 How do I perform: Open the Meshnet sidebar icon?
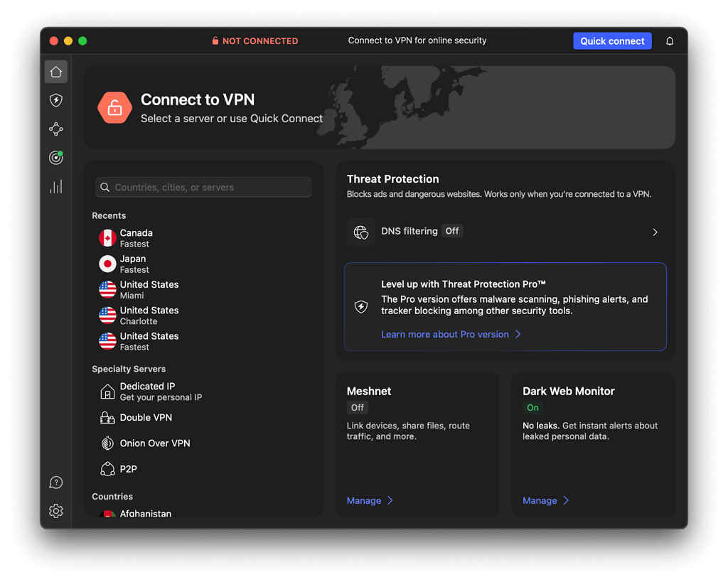pos(56,129)
